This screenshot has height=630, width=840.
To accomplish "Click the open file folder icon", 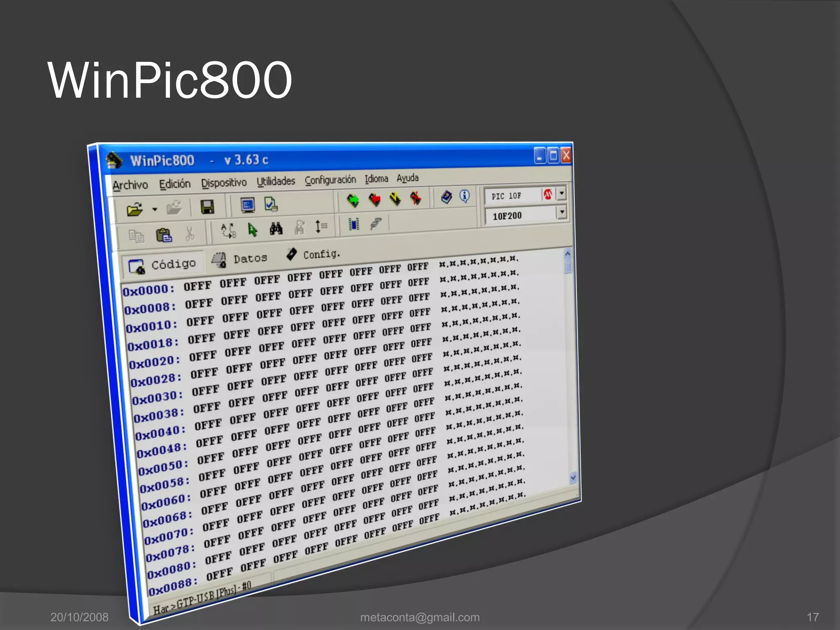I will click(135, 210).
